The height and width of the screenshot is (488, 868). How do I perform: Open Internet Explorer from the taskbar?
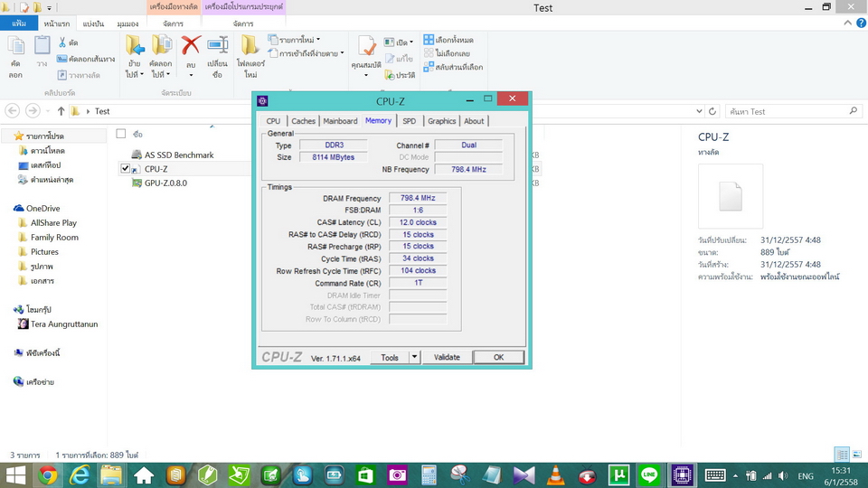[x=80, y=475]
